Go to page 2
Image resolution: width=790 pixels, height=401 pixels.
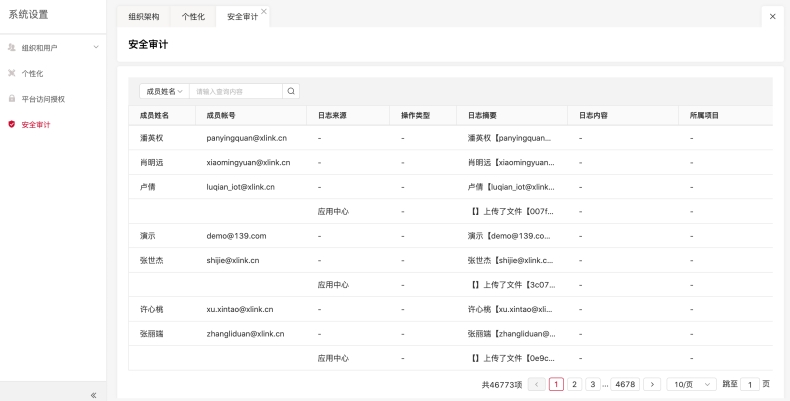(575, 384)
